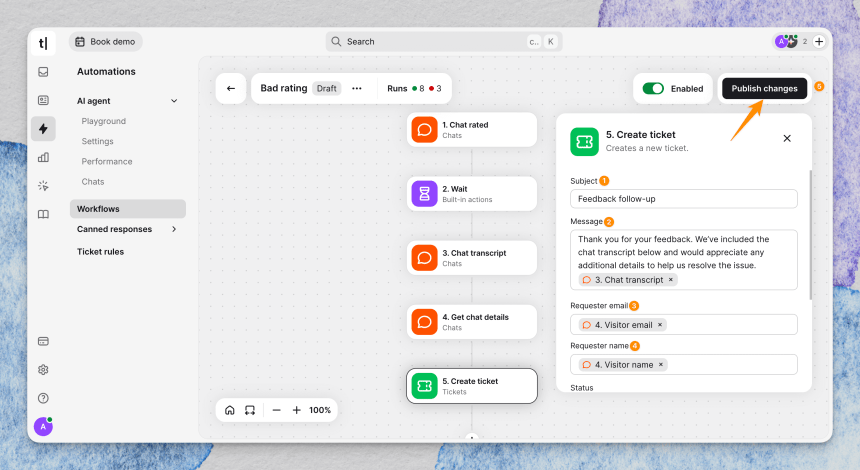Click the 1. Chat rated node icon
This screenshot has height=470, width=860.
point(425,129)
